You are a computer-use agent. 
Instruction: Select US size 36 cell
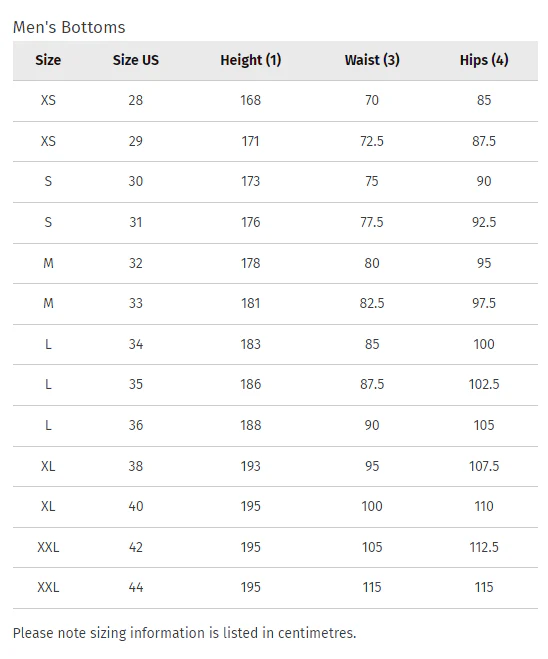[x=136, y=425]
